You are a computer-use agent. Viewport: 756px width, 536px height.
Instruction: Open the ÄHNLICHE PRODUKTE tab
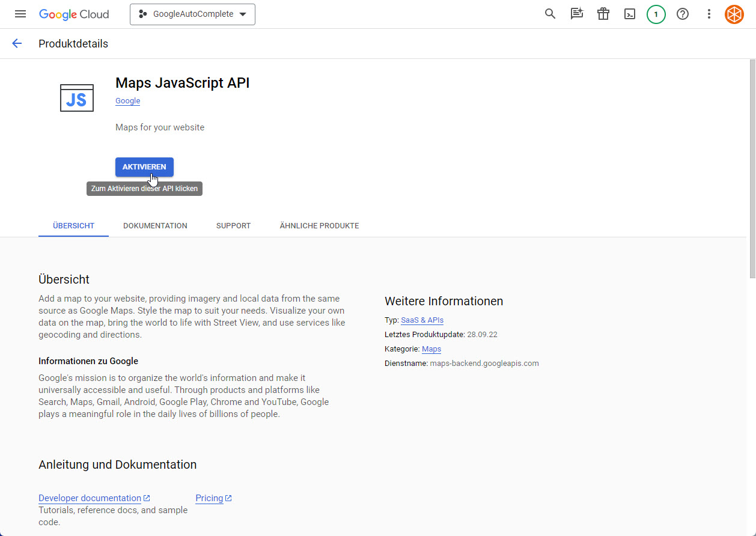(319, 226)
